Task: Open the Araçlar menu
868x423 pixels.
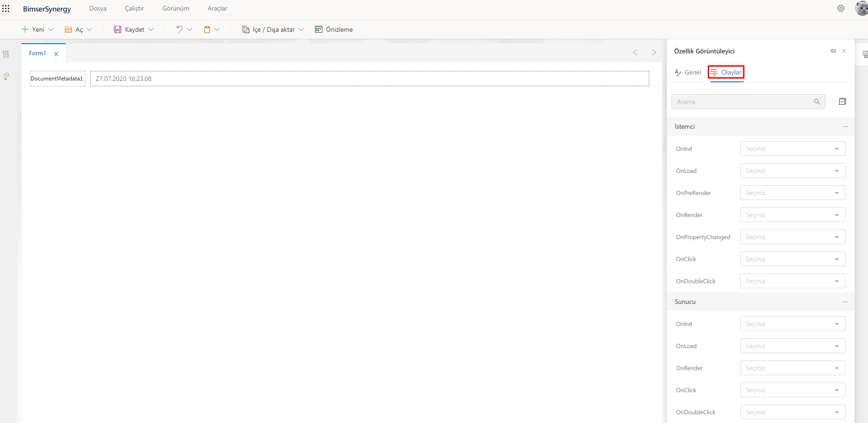Action: (x=217, y=9)
